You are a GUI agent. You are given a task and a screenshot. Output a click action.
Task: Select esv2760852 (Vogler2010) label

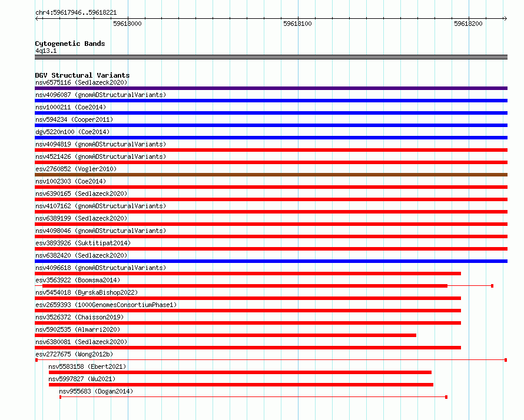76,169
